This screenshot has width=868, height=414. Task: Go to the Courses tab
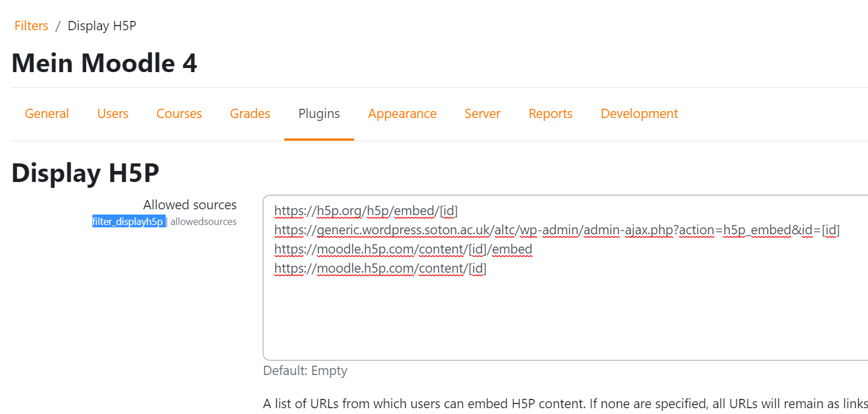coord(179,114)
